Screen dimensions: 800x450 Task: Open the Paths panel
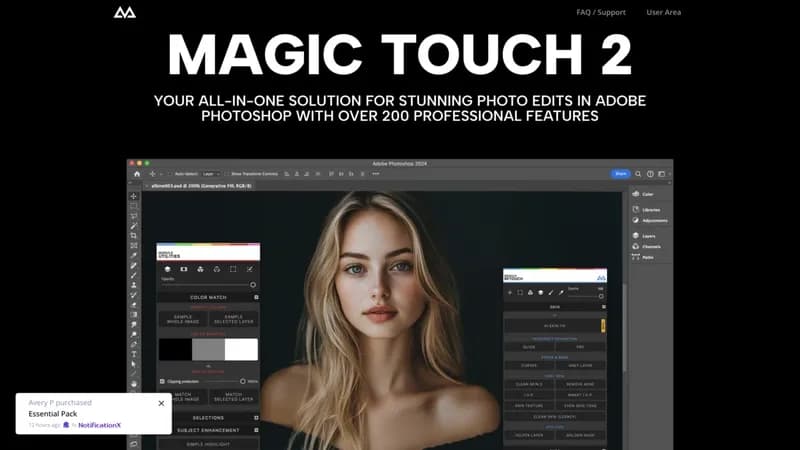tap(643, 257)
